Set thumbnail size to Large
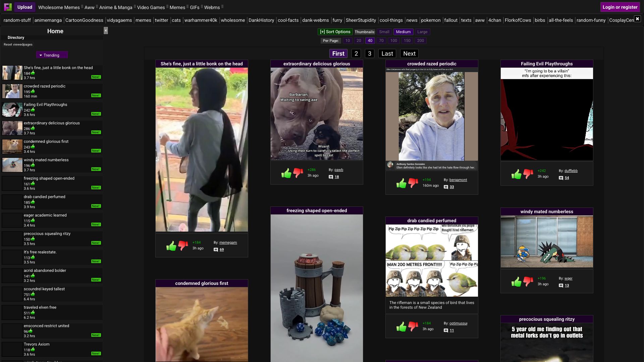 click(x=422, y=32)
